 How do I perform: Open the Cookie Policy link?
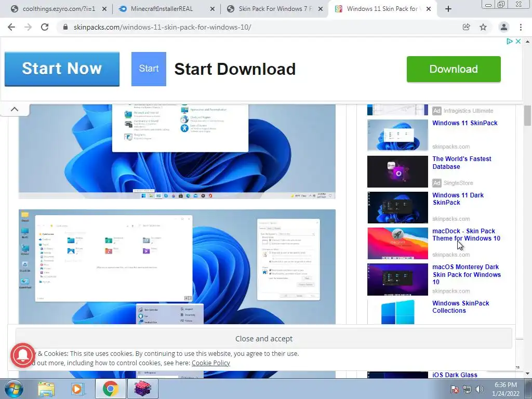211,363
